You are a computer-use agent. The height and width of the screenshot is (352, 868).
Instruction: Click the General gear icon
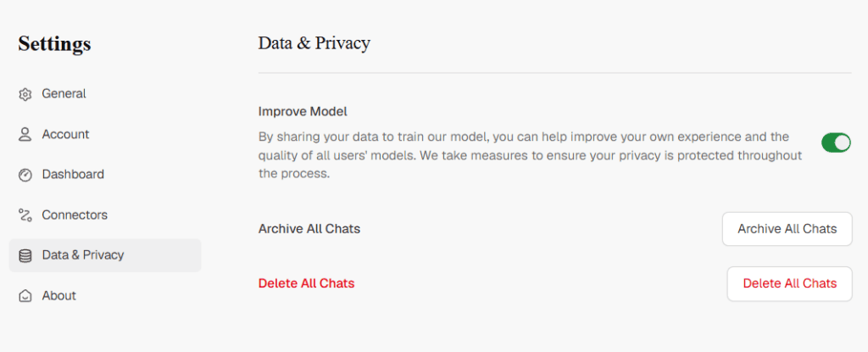point(25,94)
